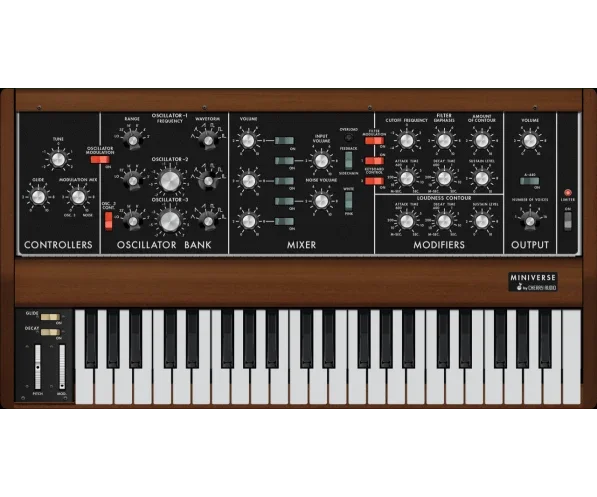Click the Loudness Contour Attack Time knob

(x=406, y=221)
